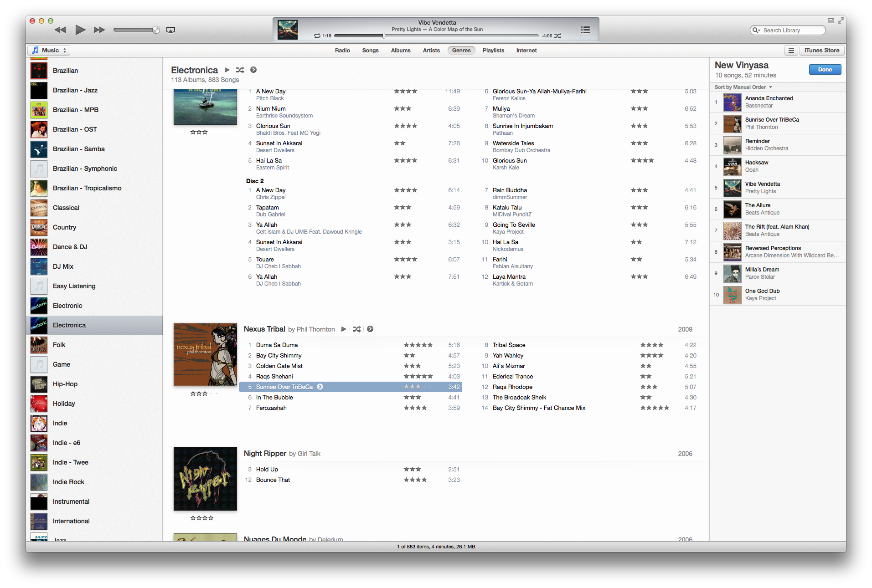Select the International genre icon
The height and width of the screenshot is (588, 872).
pos(39,521)
